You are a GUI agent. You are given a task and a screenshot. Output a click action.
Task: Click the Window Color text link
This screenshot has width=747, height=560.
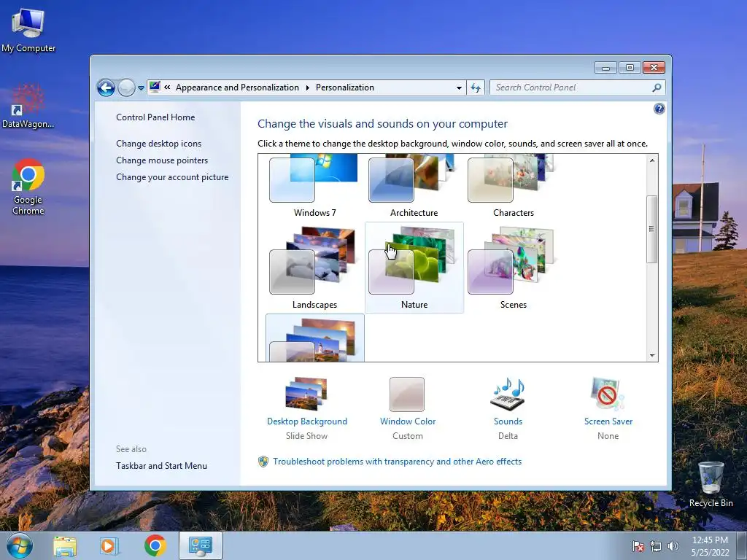408,421
